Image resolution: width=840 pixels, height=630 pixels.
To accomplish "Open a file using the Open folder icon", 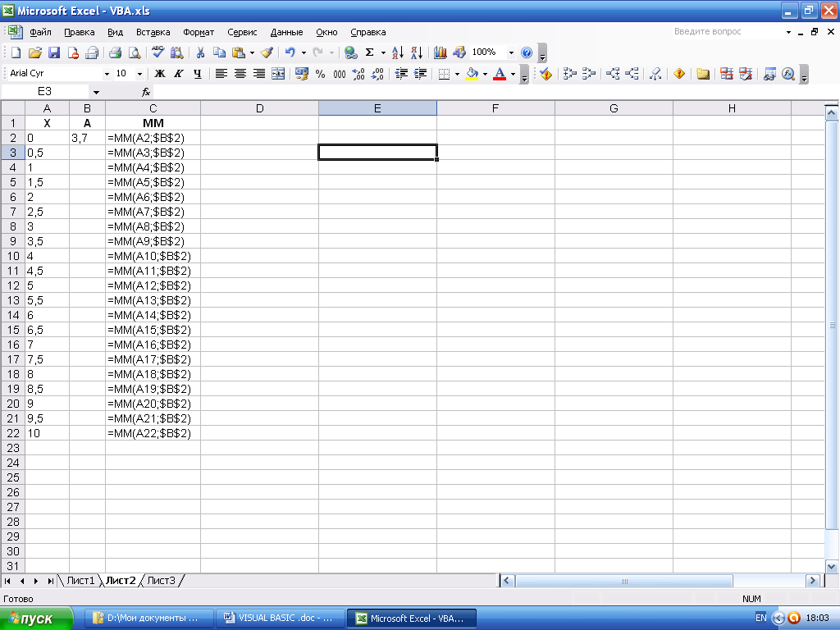I will coord(34,52).
